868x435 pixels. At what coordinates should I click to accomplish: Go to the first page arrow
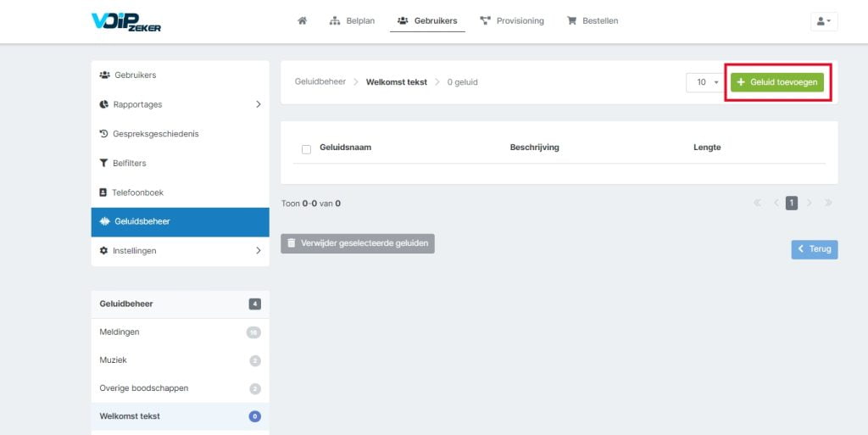pos(757,204)
